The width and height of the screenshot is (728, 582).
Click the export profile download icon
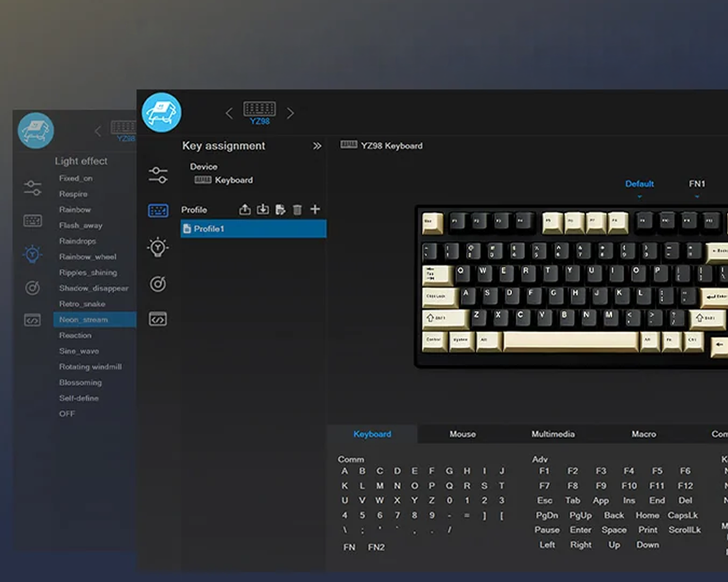pyautogui.click(x=263, y=210)
